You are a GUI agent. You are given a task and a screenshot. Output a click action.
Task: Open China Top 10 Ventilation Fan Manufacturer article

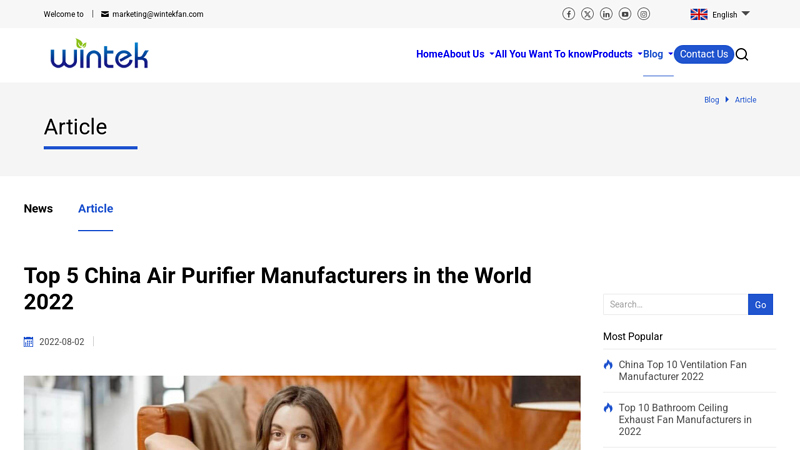click(682, 370)
